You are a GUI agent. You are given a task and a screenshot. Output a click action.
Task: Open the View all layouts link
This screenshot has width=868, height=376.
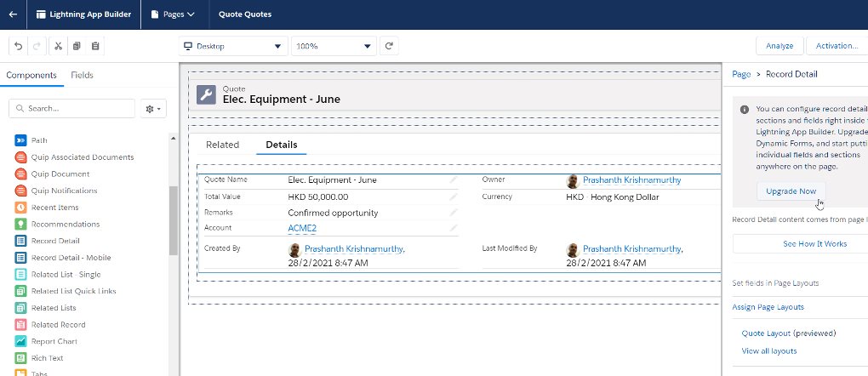tap(769, 351)
